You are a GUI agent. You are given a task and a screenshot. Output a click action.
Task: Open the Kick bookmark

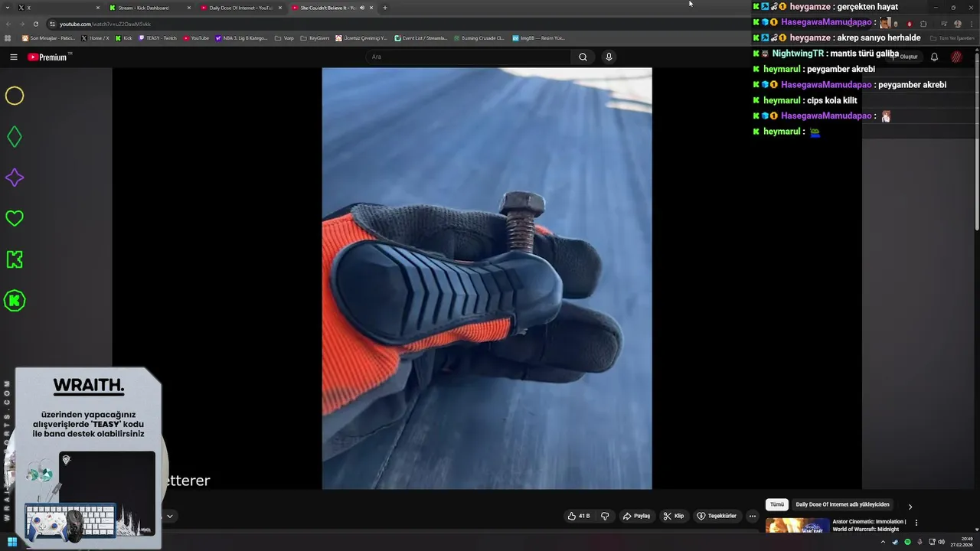124,37
